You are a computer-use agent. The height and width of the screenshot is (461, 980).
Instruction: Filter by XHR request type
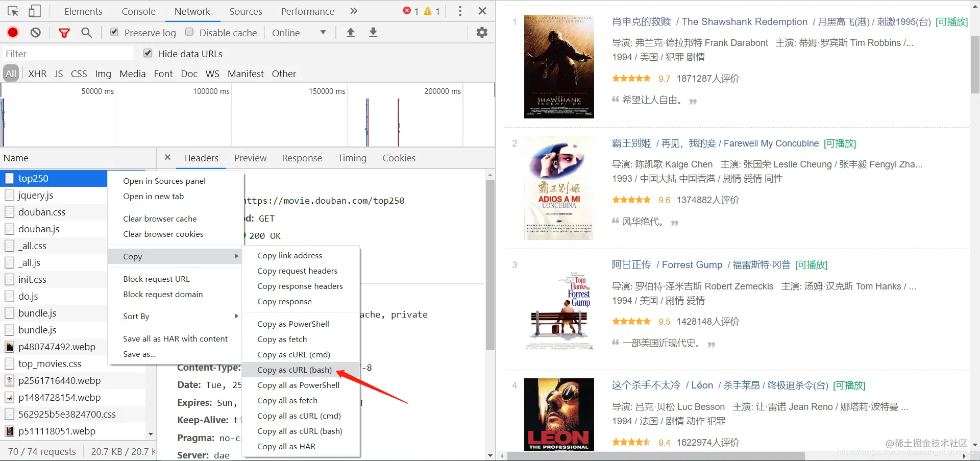tap(37, 74)
